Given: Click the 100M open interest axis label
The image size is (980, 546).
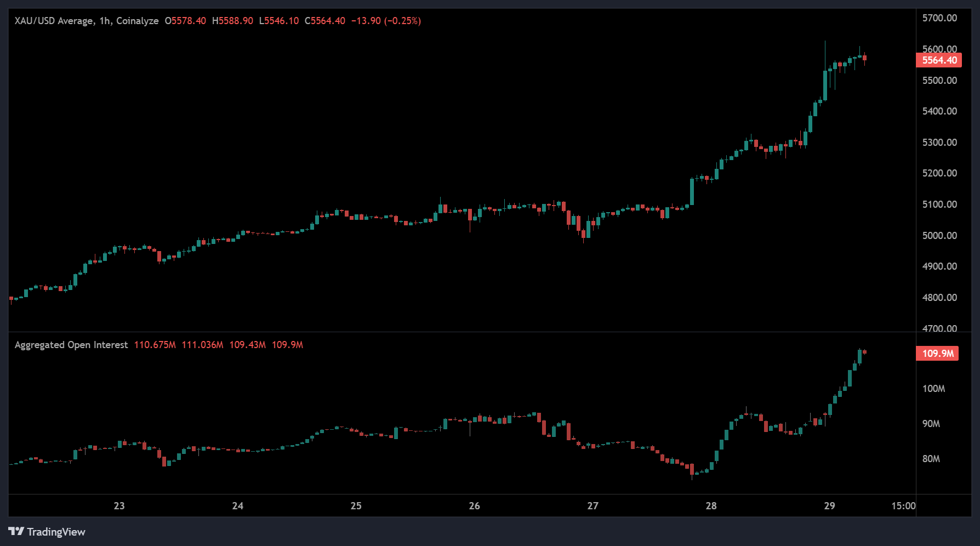Looking at the screenshot, I should coord(933,389).
